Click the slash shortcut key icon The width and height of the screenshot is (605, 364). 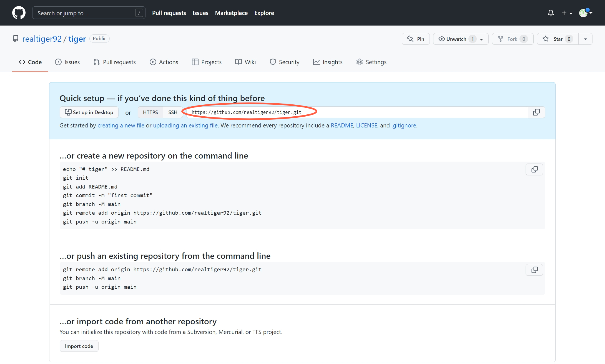(x=139, y=13)
